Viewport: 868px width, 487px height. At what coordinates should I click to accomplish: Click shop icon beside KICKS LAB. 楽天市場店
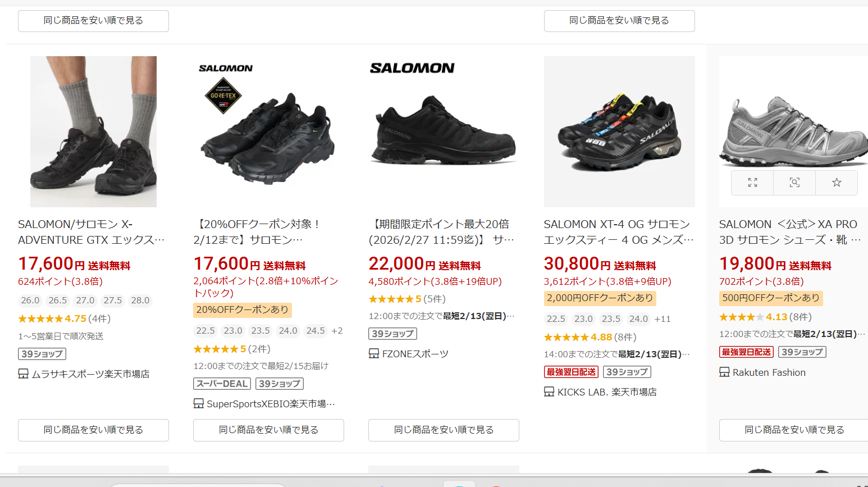tap(549, 392)
